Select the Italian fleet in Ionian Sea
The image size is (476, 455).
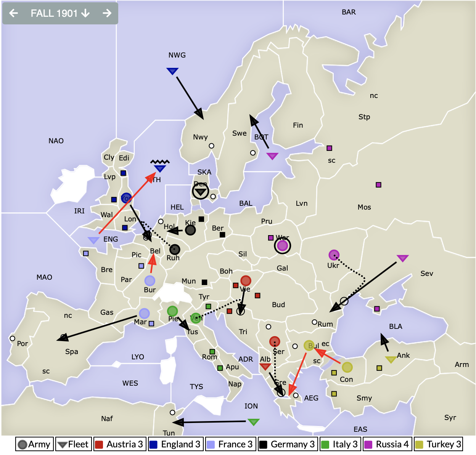(254, 422)
